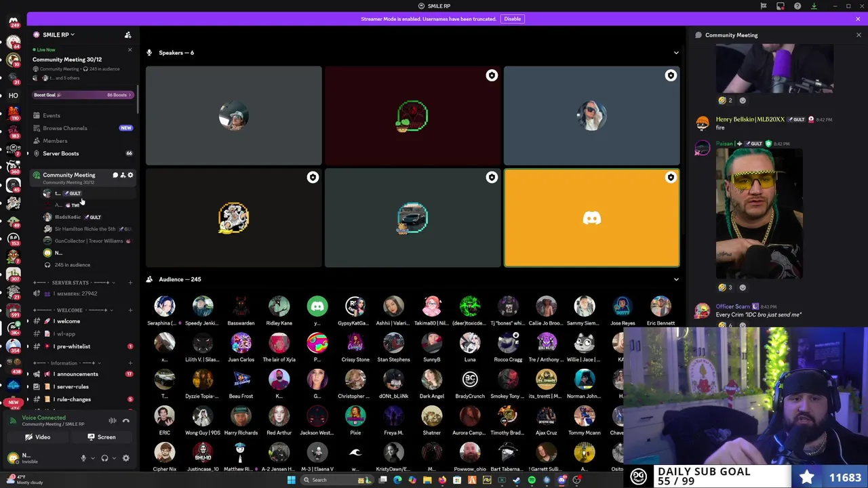Select the speaker tile with car avatar
Screen dimensions: 868x488
tap(412, 218)
